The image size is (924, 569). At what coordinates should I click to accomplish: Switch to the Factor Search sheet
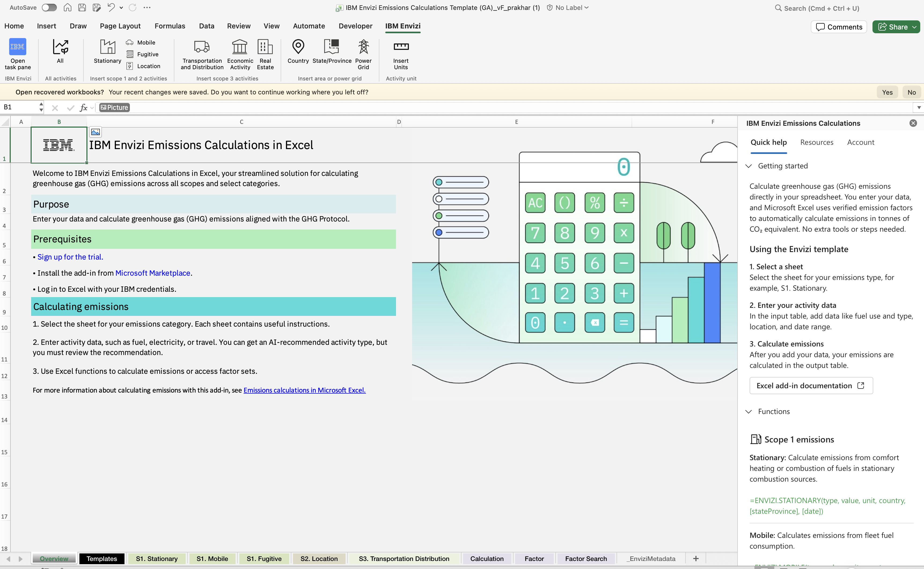[586, 559]
